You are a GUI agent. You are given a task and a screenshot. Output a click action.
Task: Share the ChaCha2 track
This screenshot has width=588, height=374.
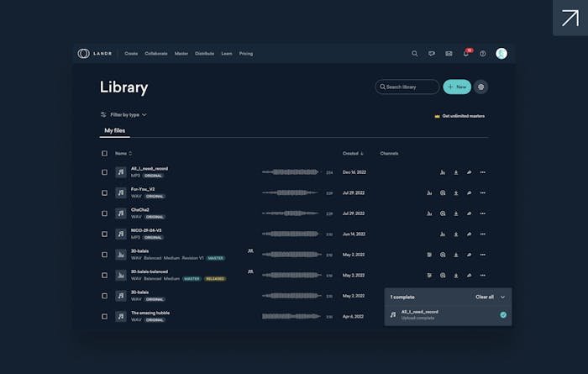point(469,213)
